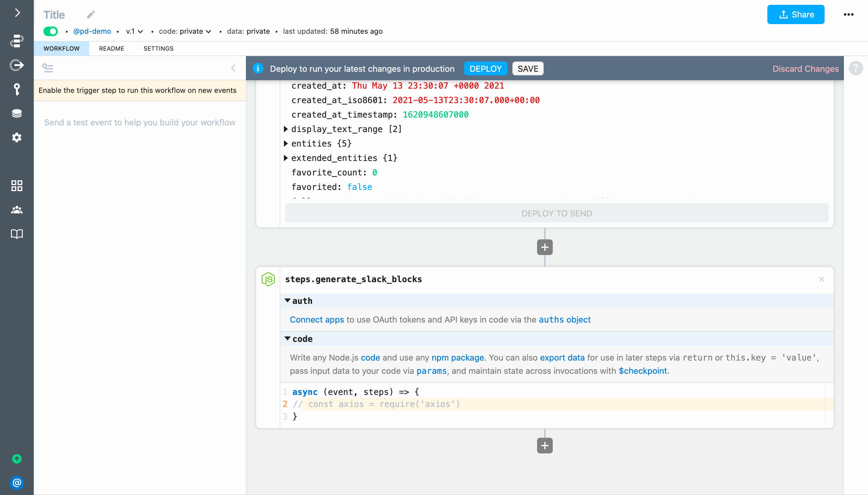Click the pencil icon to edit the title
This screenshot has width=868, height=495.
tap(91, 14)
